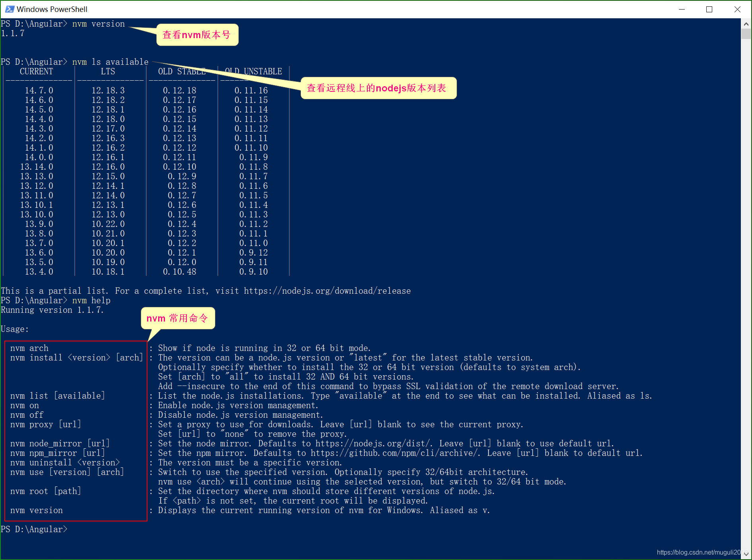
Task: Click the scrollbar down arrow
Action: (746, 554)
